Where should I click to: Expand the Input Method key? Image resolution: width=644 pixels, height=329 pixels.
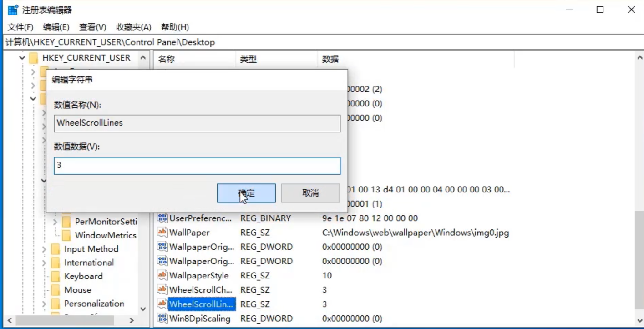(x=44, y=249)
